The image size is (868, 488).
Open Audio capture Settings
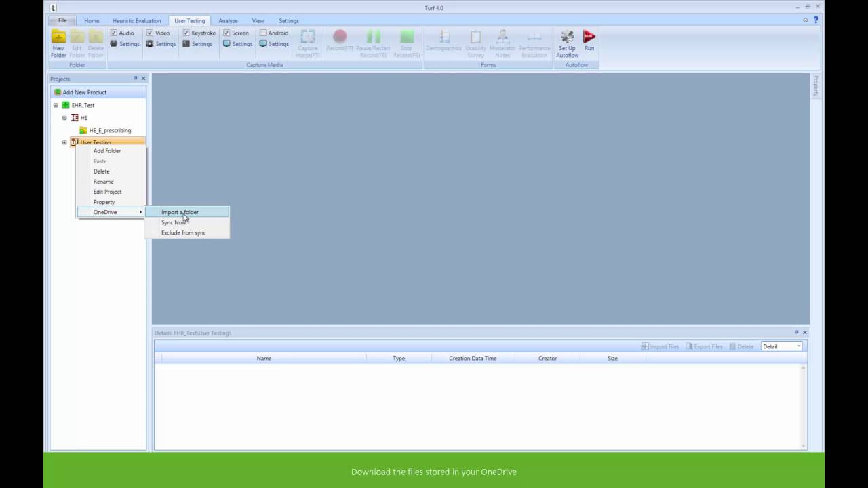click(125, 44)
